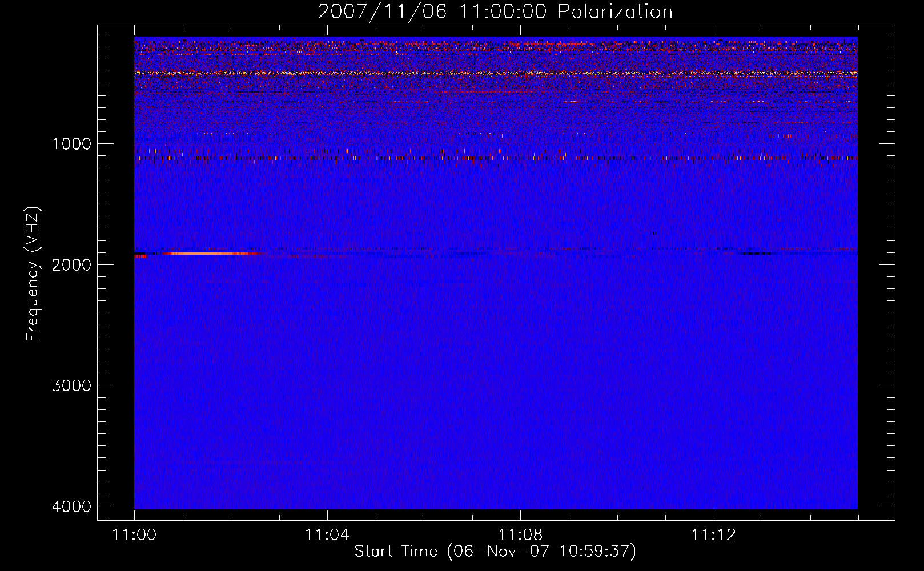Select the 'Frequency (MHZ)' axis label
Viewport: 924px width, 571px height.
33,274
